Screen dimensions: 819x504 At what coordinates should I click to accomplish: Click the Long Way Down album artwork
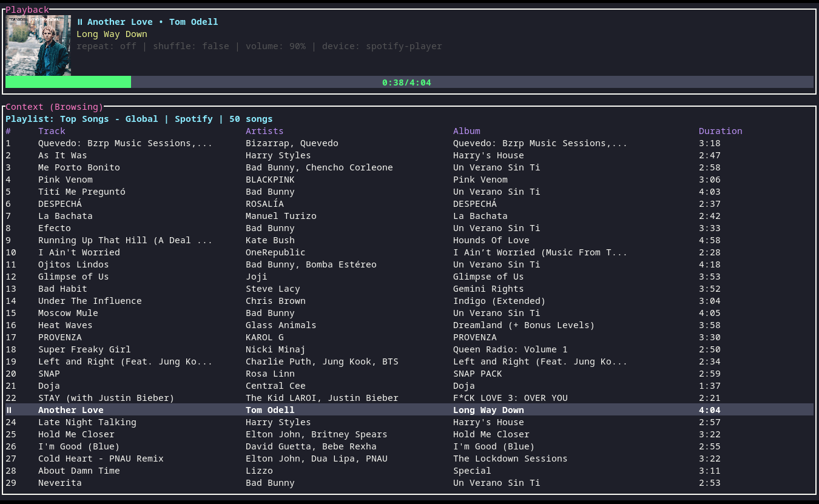38,45
